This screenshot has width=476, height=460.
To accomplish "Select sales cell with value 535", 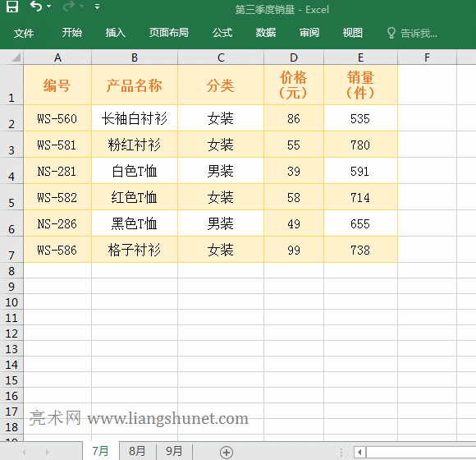I will (x=360, y=118).
